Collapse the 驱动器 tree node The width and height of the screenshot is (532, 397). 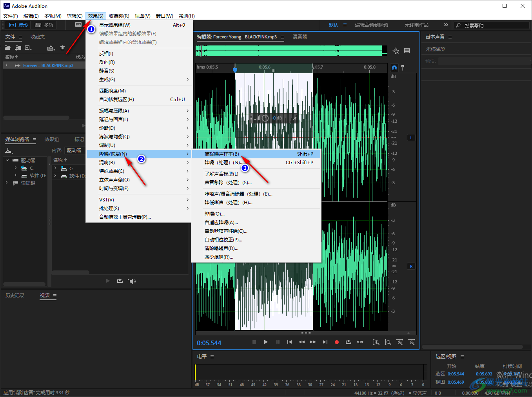coord(7,160)
